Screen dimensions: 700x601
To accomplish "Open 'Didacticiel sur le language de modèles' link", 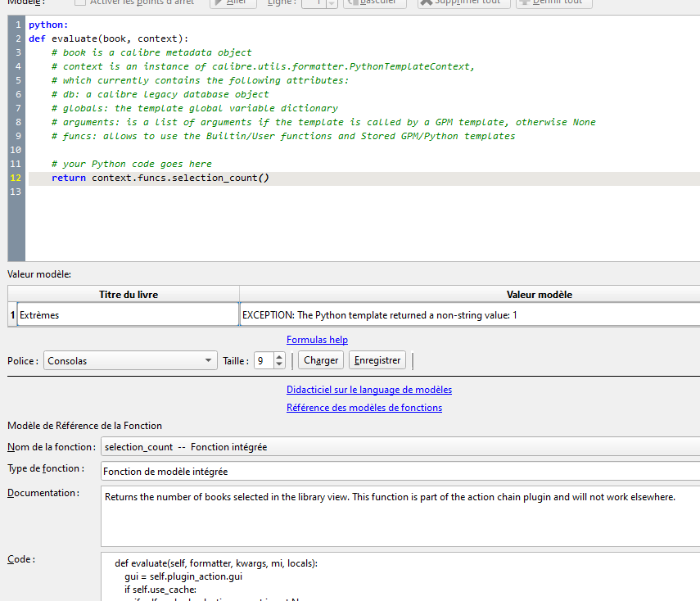I will [368, 390].
